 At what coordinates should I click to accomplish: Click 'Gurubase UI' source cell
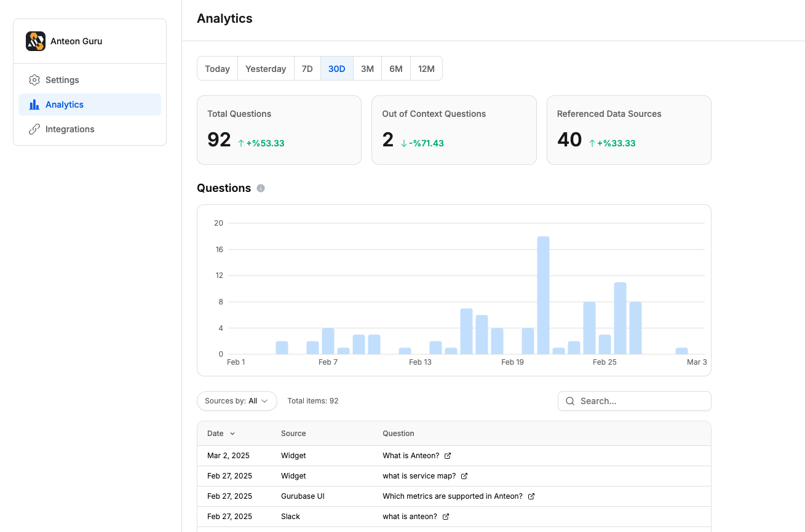click(303, 496)
